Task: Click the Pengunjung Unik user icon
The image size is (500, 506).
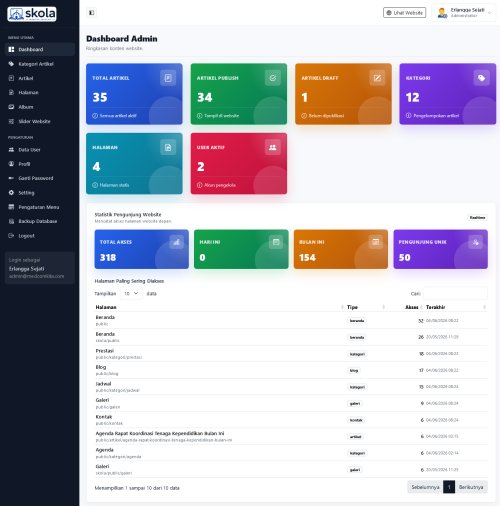Action: click(475, 242)
